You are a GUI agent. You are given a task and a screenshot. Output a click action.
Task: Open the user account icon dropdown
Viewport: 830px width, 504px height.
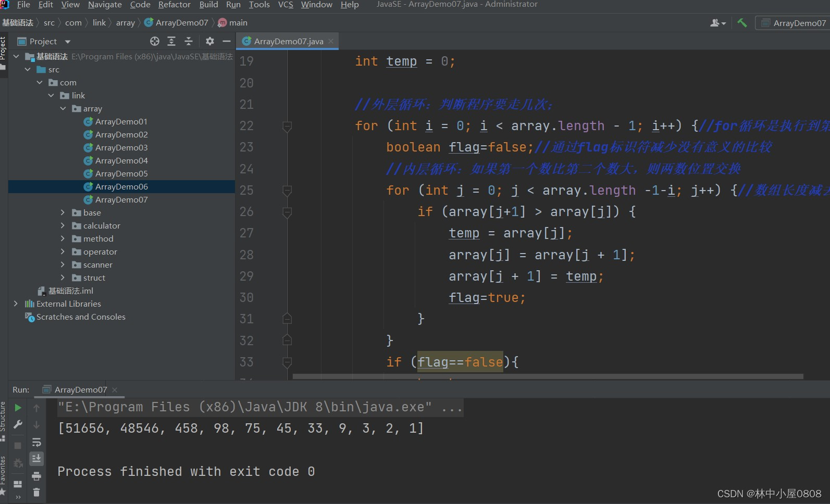pos(718,23)
